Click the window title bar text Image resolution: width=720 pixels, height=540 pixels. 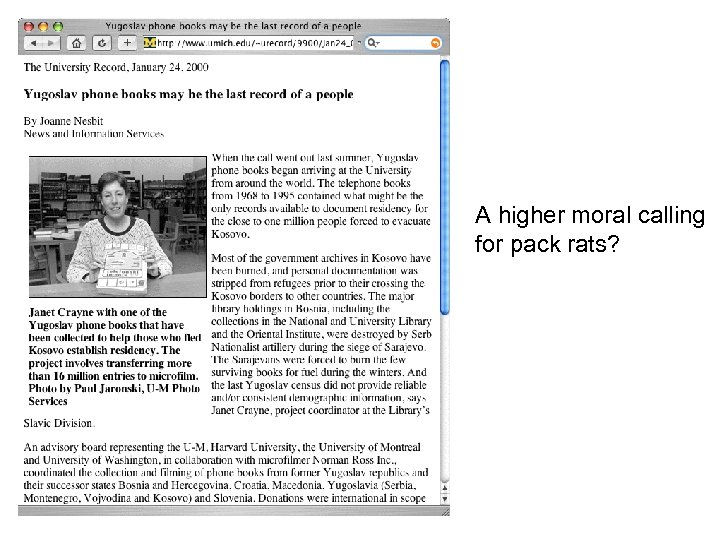[x=233, y=26]
